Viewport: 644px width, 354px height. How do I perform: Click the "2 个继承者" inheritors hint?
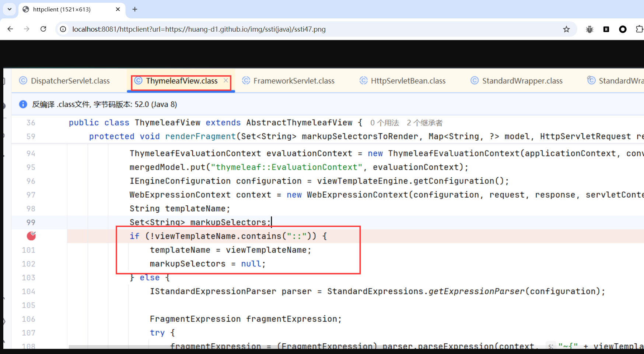[424, 123]
